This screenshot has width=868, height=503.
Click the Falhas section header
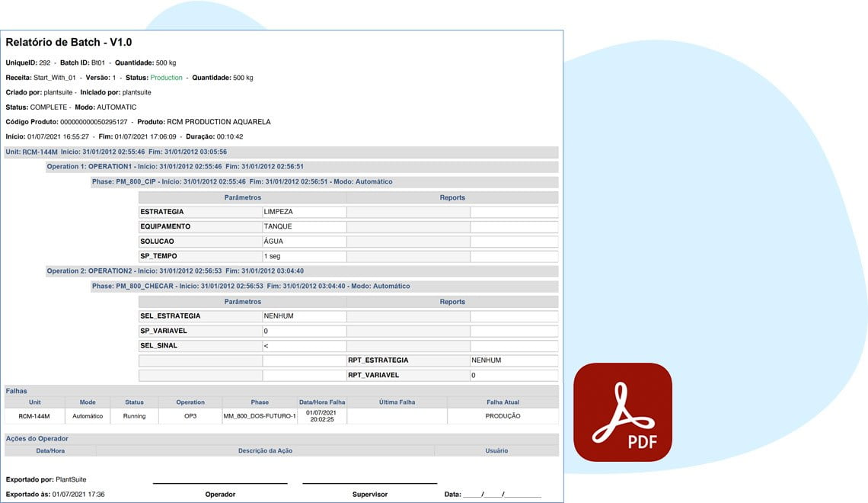click(281, 391)
